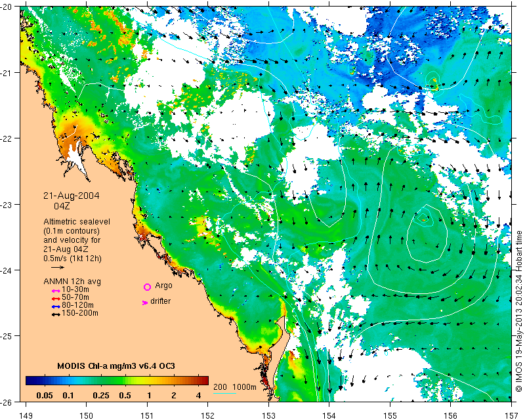Click the '80-120m' depth label
The image size is (525, 420).
point(77,305)
